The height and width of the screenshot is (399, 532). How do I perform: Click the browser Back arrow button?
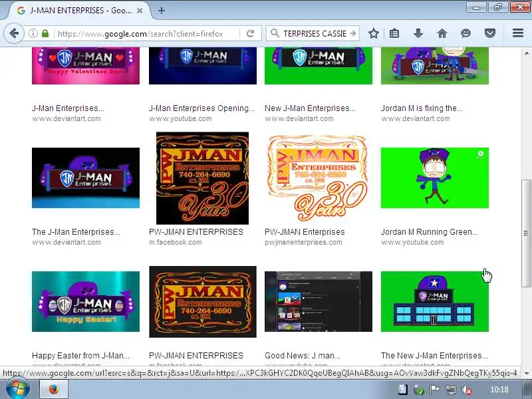pyautogui.click(x=14, y=33)
